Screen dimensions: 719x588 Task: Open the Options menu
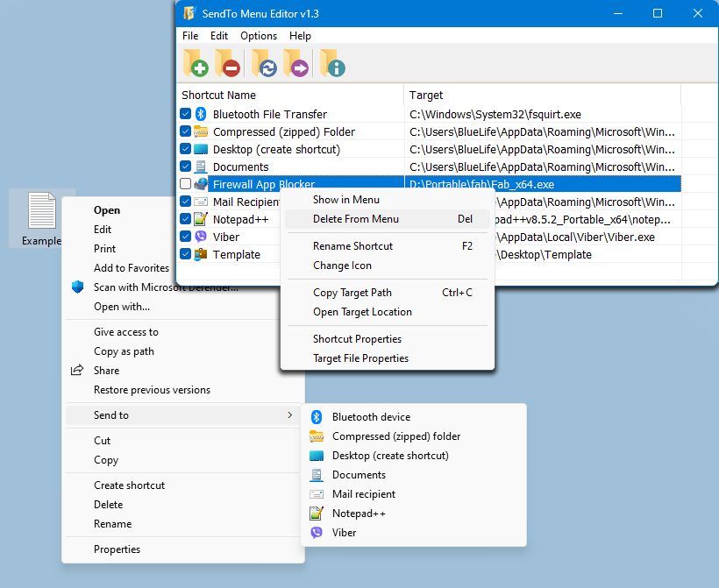click(x=259, y=36)
